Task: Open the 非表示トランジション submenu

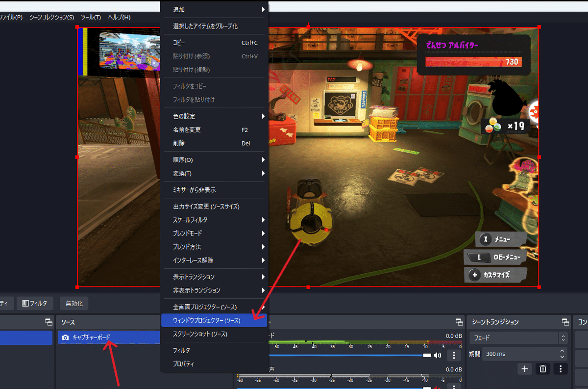Action: click(x=215, y=290)
